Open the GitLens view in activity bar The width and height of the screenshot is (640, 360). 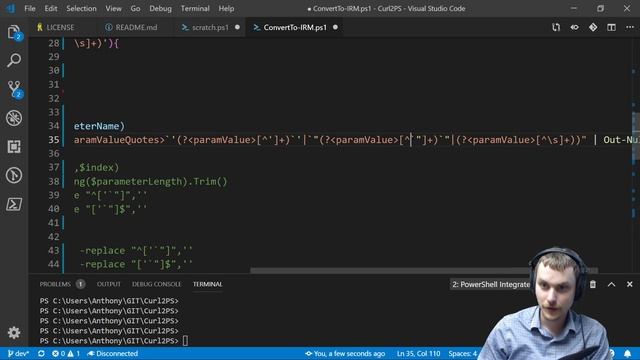(x=14, y=176)
